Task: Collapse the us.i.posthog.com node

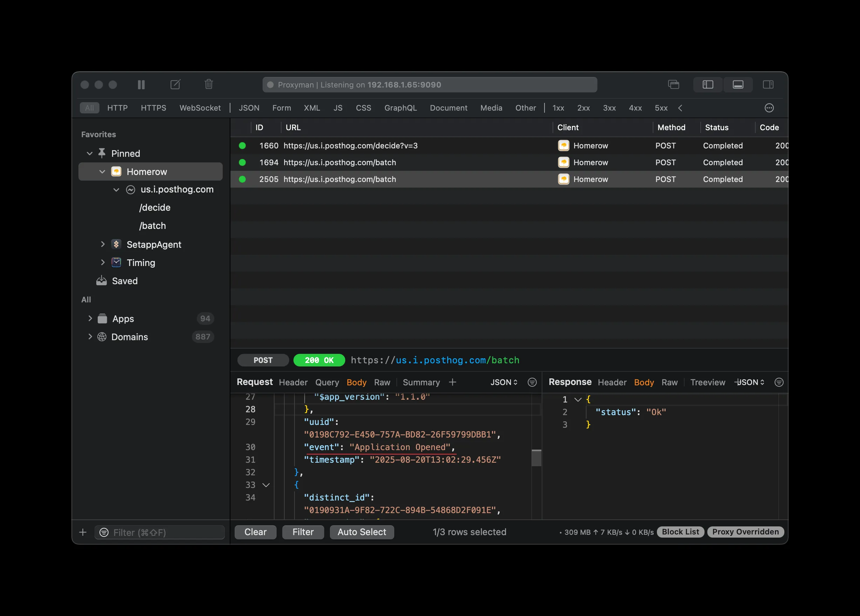Action: [116, 190]
